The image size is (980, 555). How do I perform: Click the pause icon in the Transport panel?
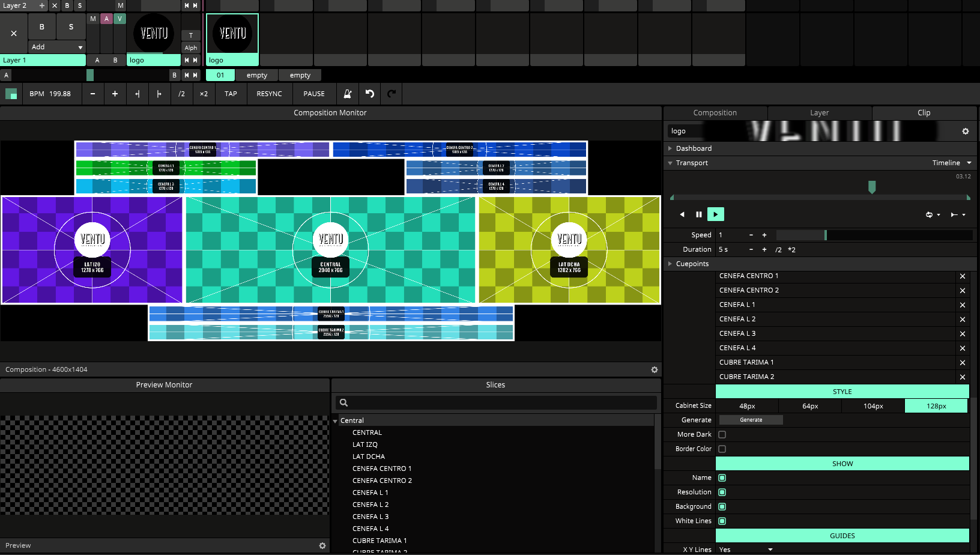click(699, 214)
